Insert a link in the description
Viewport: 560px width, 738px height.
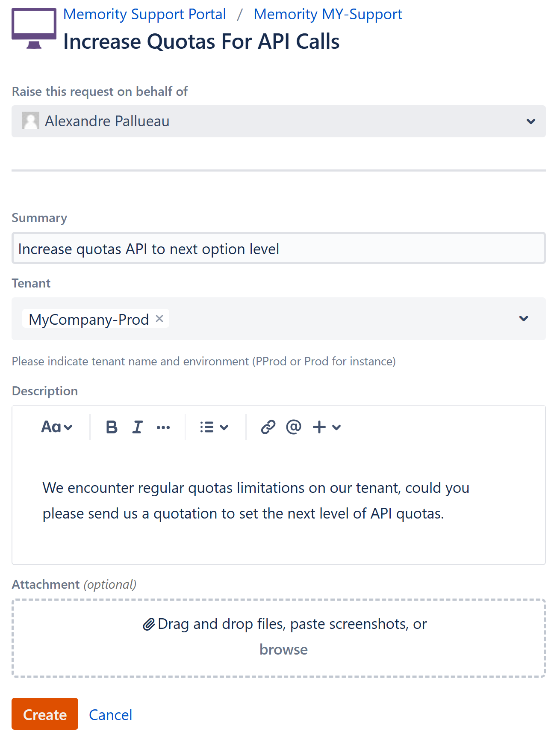coord(268,427)
